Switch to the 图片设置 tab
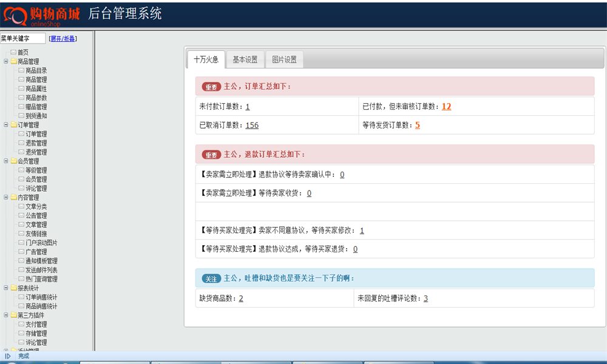The width and height of the screenshot is (607, 364). 285,59
